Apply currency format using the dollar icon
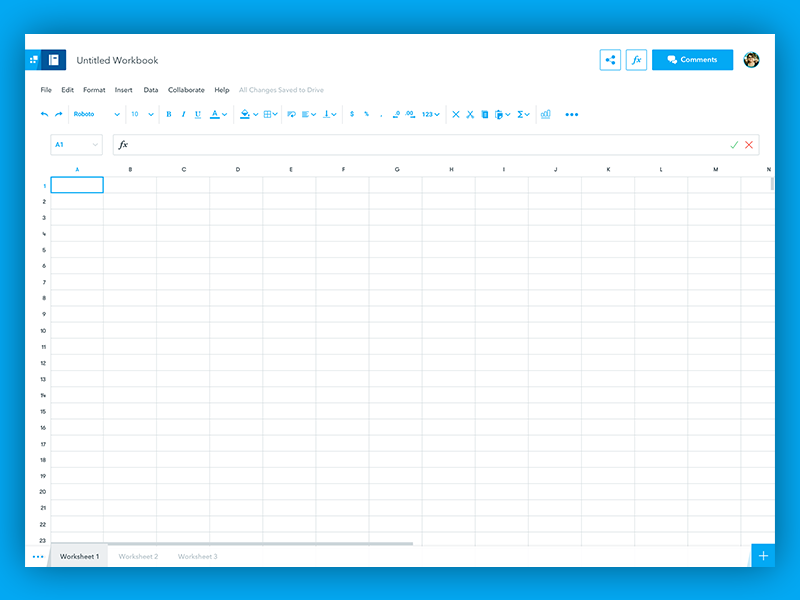 coord(351,114)
